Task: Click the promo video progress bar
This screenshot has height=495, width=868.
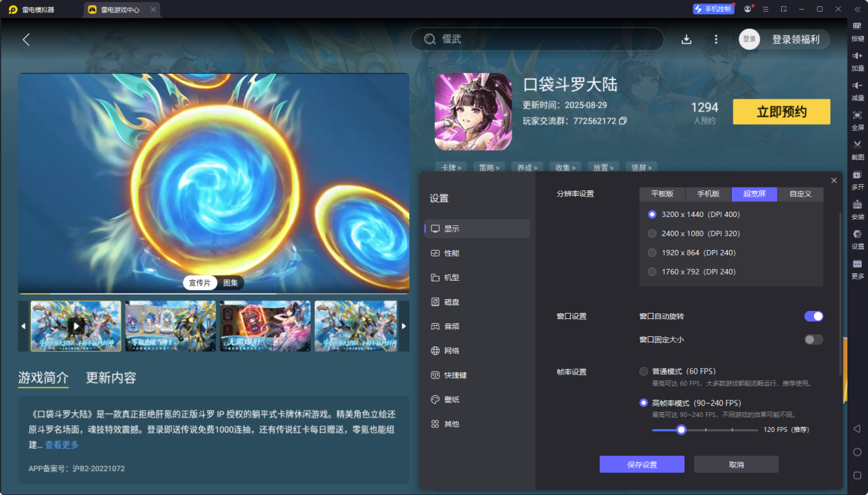Action: point(214,294)
